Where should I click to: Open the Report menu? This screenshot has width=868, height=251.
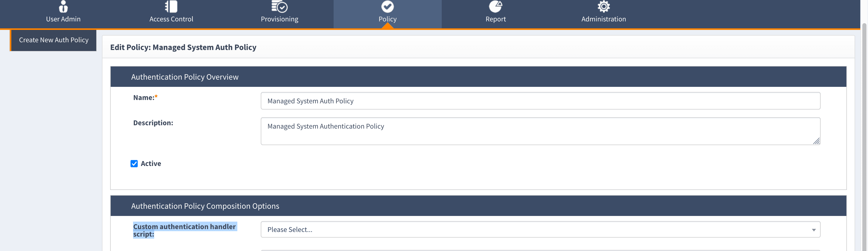point(496,14)
